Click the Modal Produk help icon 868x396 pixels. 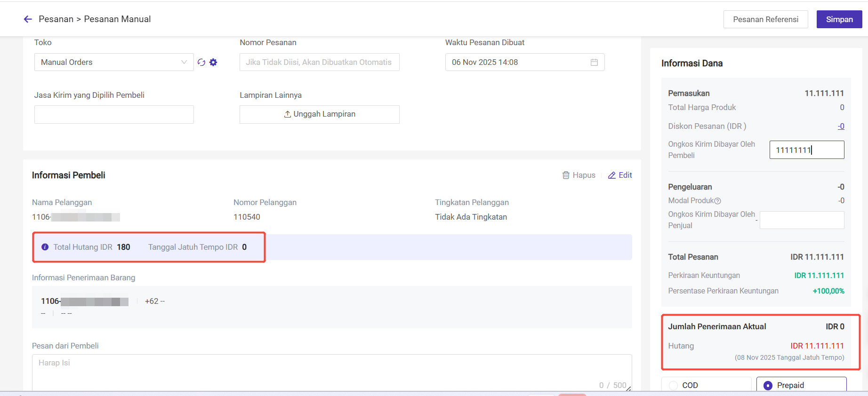[x=718, y=201]
